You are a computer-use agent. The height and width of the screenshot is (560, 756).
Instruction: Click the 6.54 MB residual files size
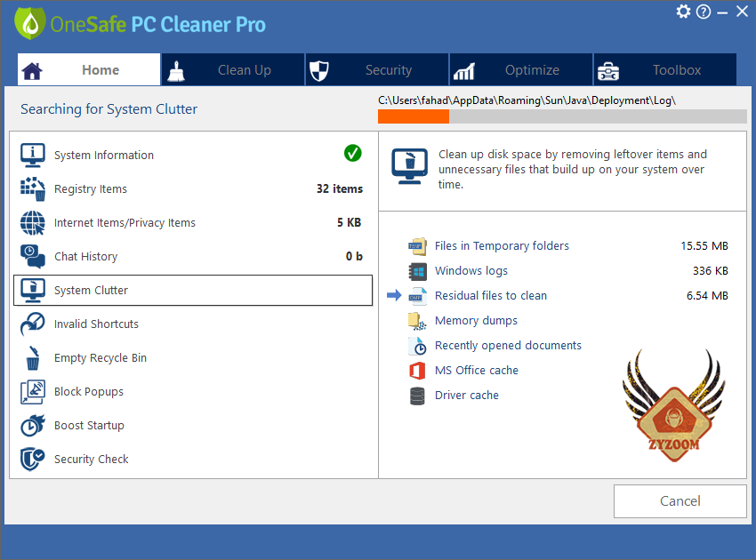click(707, 295)
